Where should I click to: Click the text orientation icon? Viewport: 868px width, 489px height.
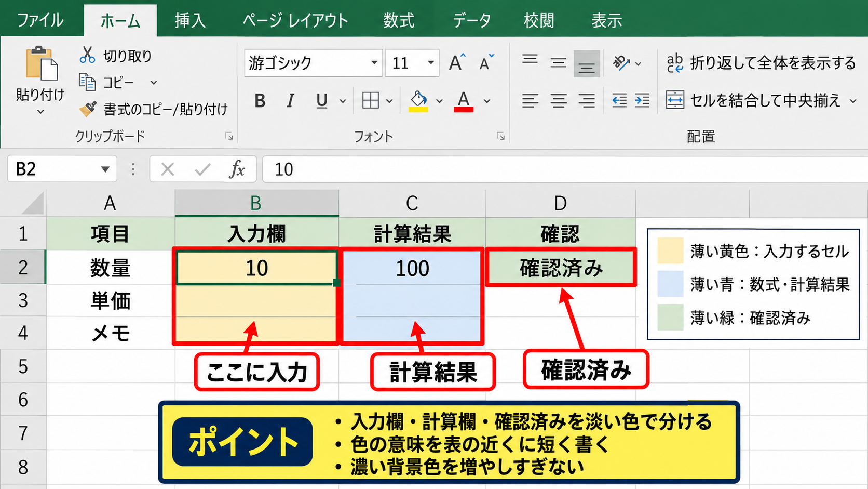coord(621,63)
